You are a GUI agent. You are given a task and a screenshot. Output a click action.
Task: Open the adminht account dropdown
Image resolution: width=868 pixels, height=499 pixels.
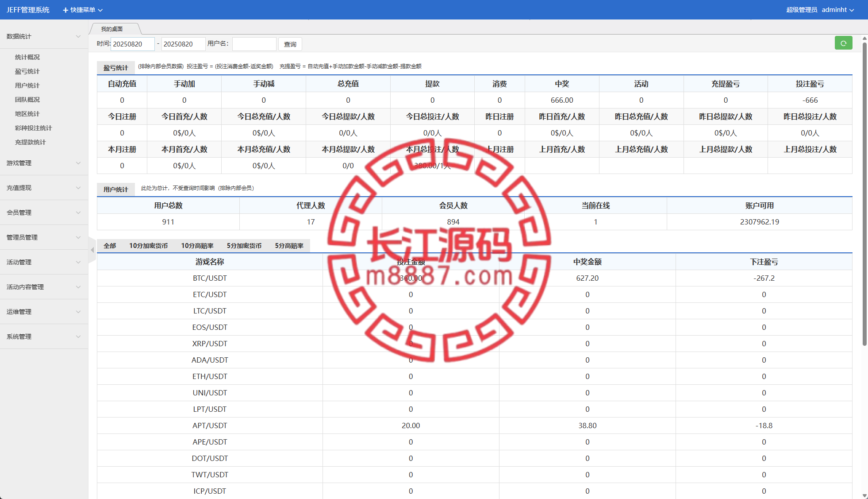coord(838,10)
